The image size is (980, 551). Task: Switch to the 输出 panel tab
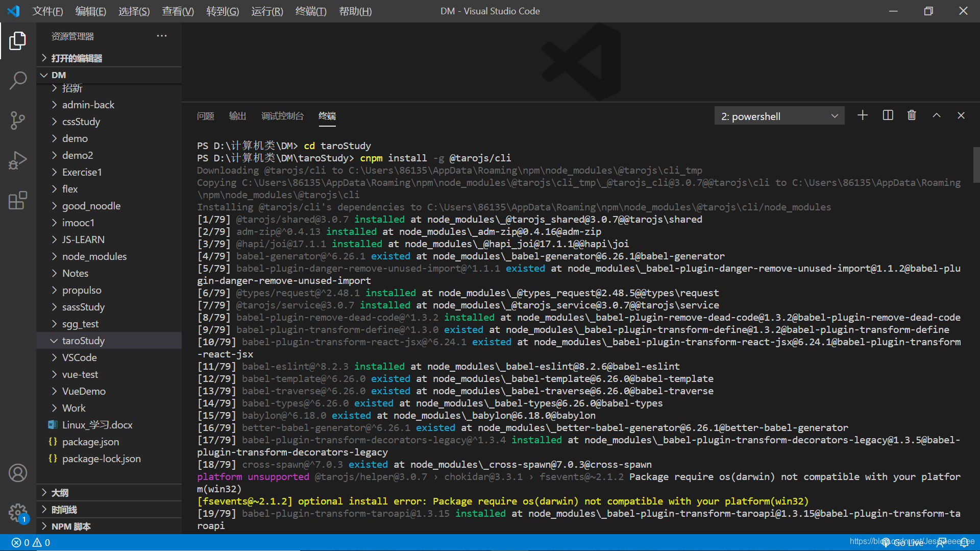click(237, 116)
